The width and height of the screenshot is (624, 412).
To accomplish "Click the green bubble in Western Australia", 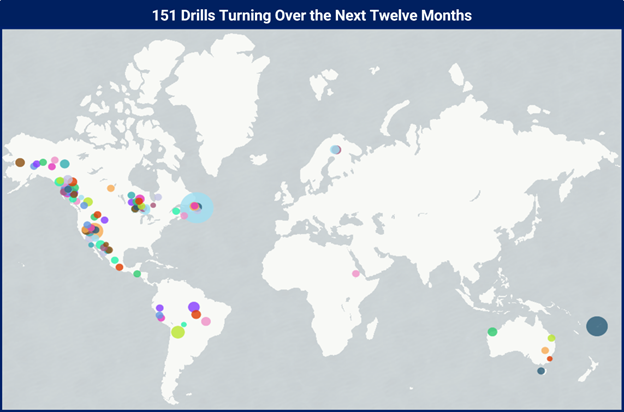I will click(x=492, y=332).
